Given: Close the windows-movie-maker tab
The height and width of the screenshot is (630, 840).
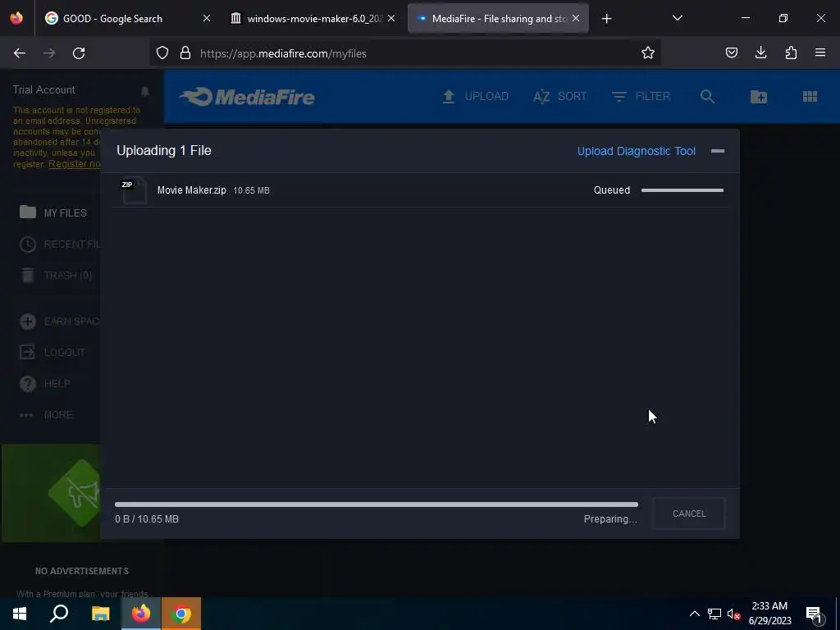Looking at the screenshot, I should click(x=391, y=18).
